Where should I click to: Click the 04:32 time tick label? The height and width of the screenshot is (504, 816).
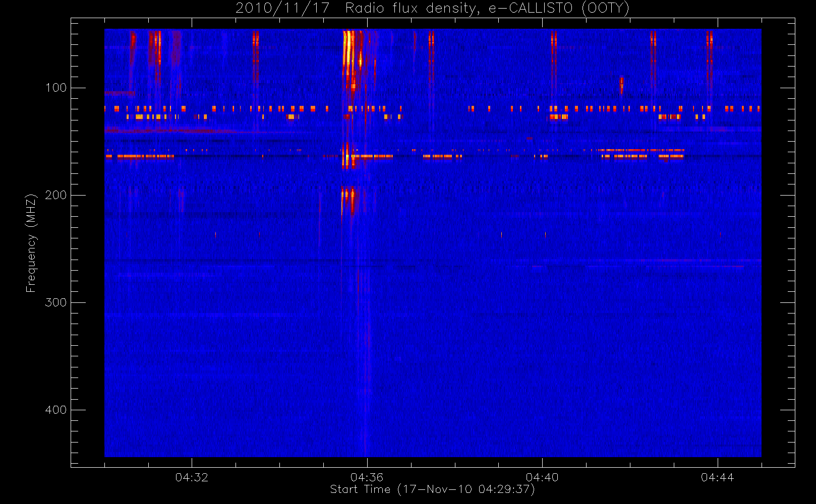click(192, 477)
